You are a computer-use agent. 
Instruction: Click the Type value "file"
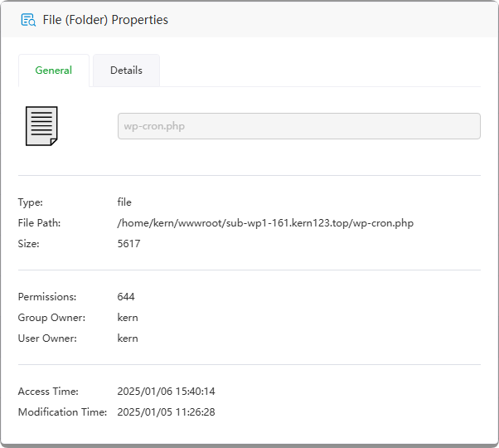click(x=124, y=202)
